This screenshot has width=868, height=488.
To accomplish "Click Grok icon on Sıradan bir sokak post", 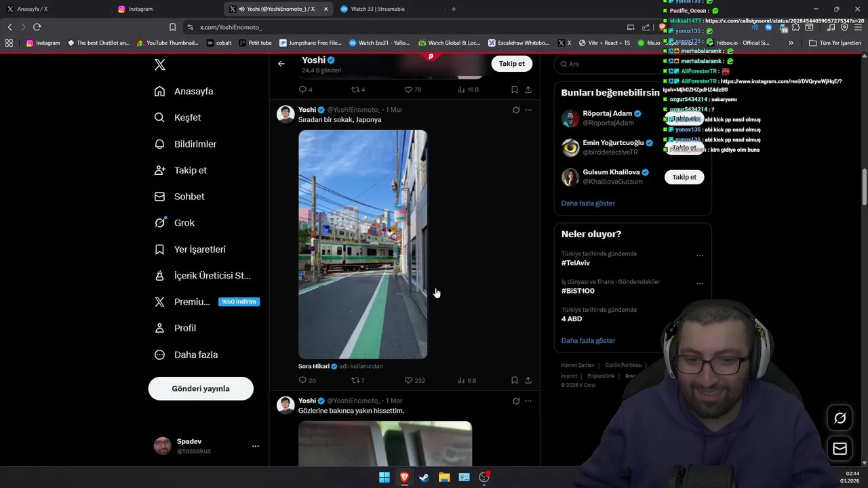I will pyautogui.click(x=516, y=110).
